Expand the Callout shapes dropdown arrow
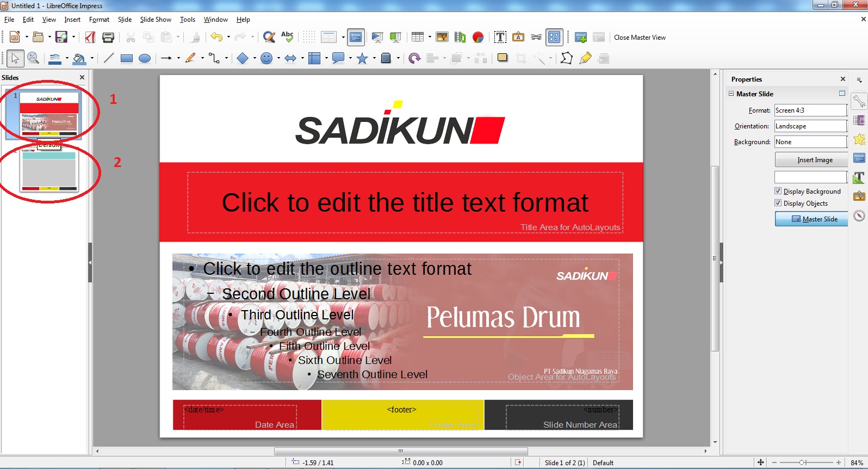The width and height of the screenshot is (868, 469). click(350, 58)
